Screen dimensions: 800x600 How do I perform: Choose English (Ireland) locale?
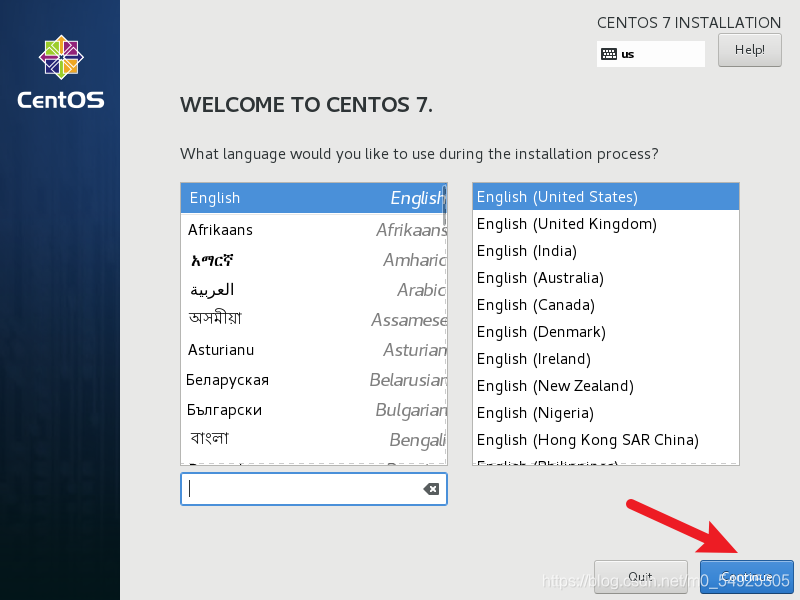[606, 359]
